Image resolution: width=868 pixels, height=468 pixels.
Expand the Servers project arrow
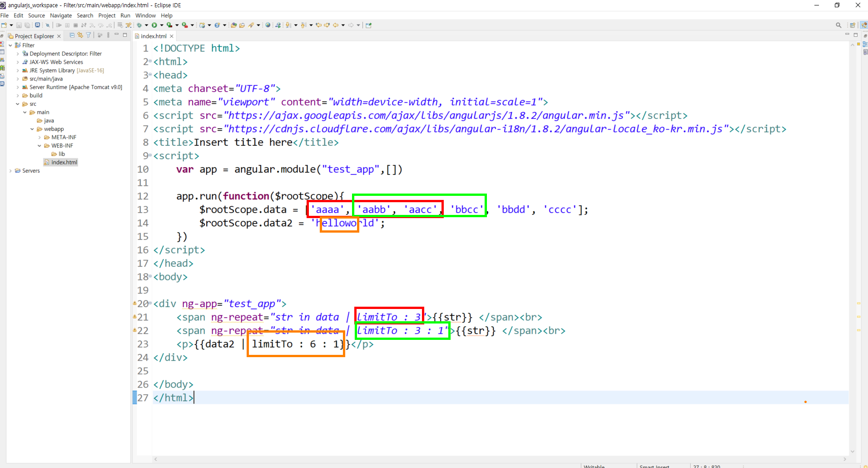10,171
